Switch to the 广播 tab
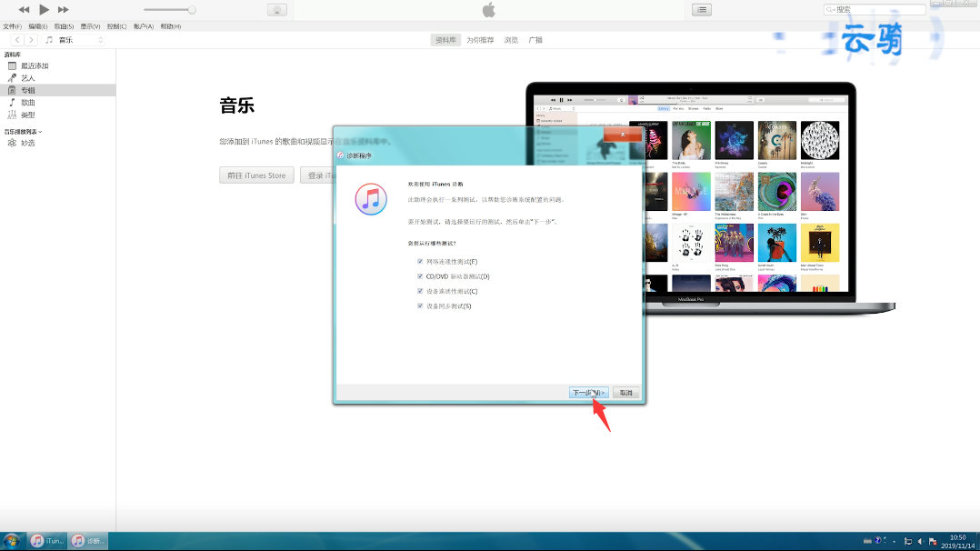The height and width of the screenshot is (551, 980). (535, 39)
